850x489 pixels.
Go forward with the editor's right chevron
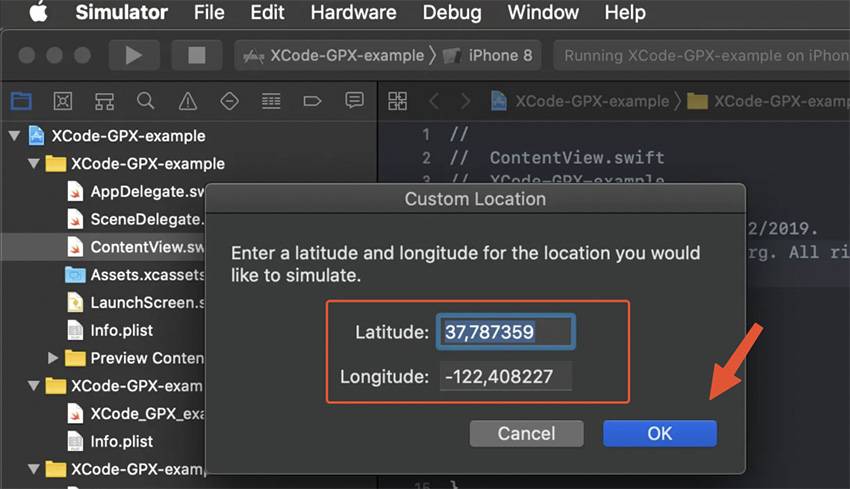(x=465, y=101)
